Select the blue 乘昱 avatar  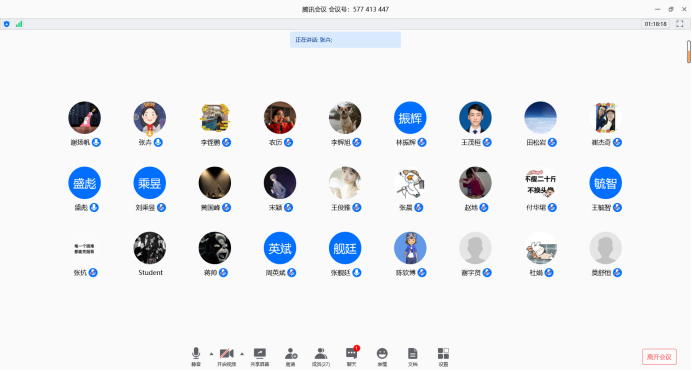(150, 183)
